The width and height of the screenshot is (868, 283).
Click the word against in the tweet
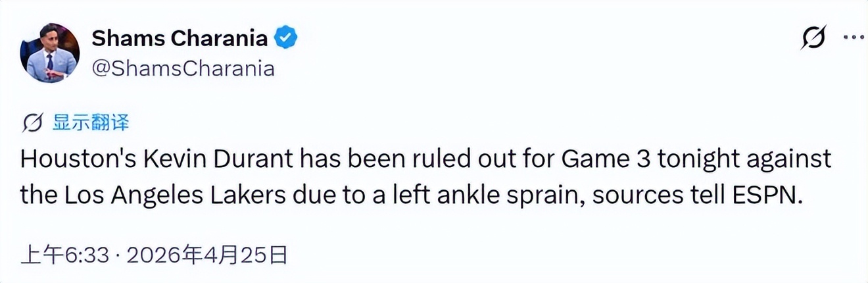click(x=788, y=159)
